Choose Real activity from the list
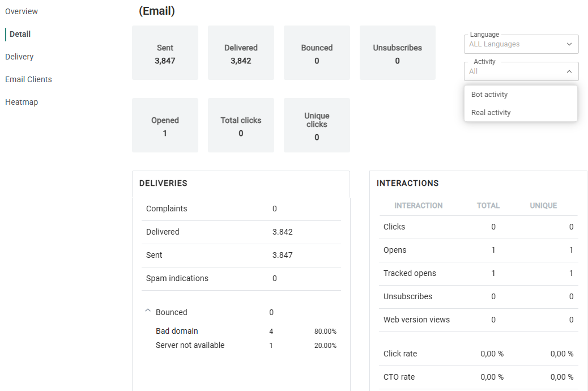 [x=491, y=113]
